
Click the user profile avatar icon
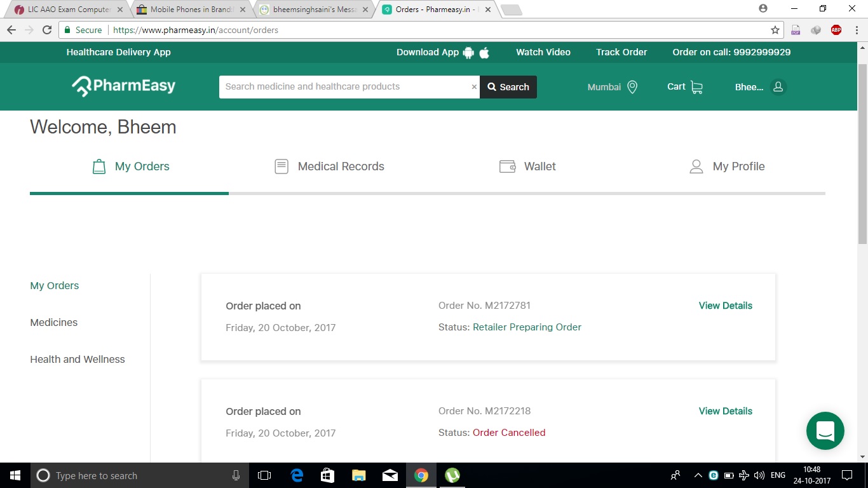[778, 87]
